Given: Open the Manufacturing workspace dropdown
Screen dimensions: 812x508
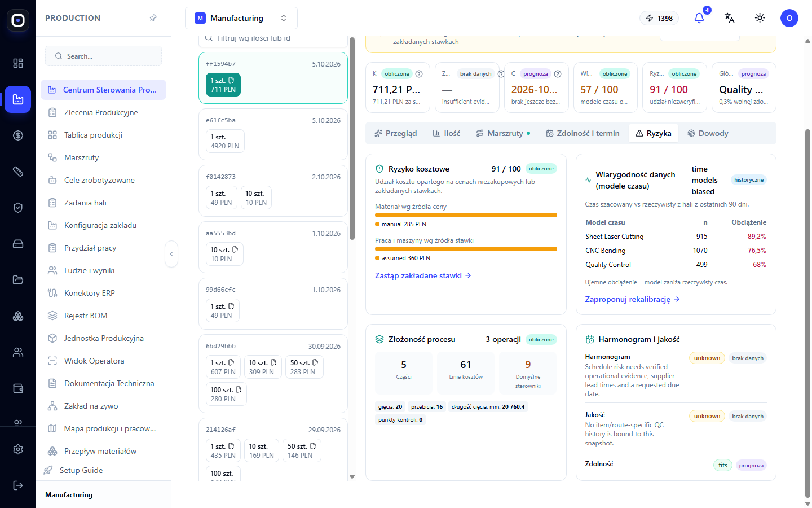Looking at the screenshot, I should 241,18.
